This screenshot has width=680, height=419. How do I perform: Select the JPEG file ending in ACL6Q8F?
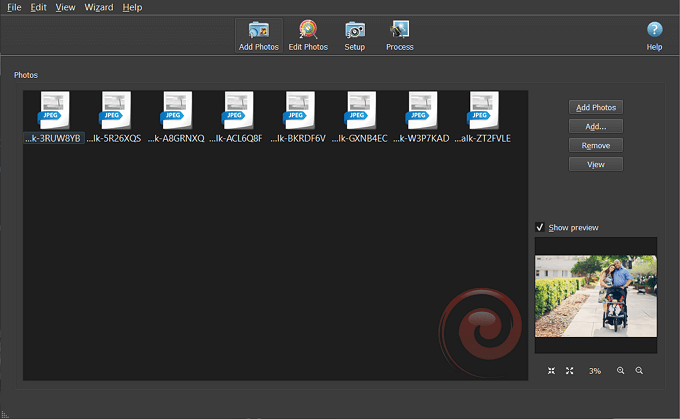coord(237,117)
